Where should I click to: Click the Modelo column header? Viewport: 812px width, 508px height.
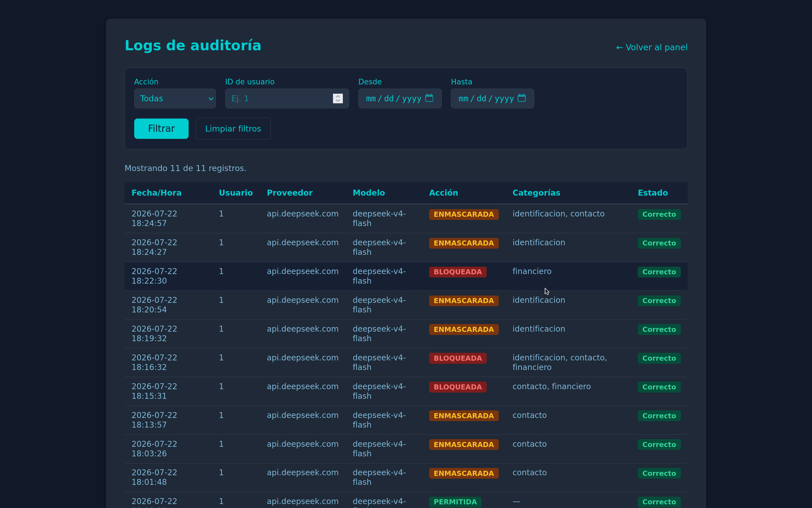pos(369,193)
